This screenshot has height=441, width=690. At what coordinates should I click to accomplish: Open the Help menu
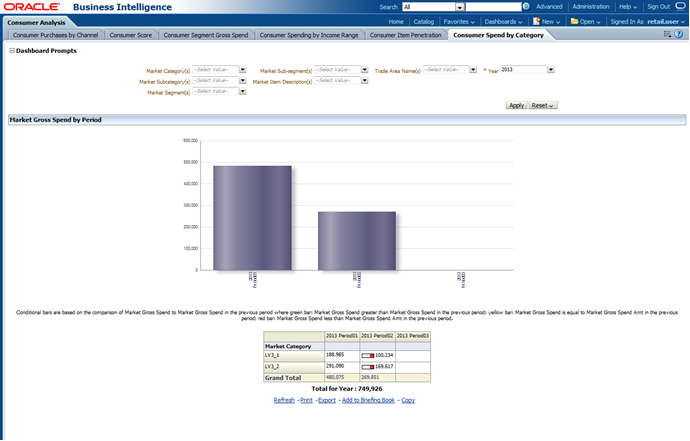(628, 7)
